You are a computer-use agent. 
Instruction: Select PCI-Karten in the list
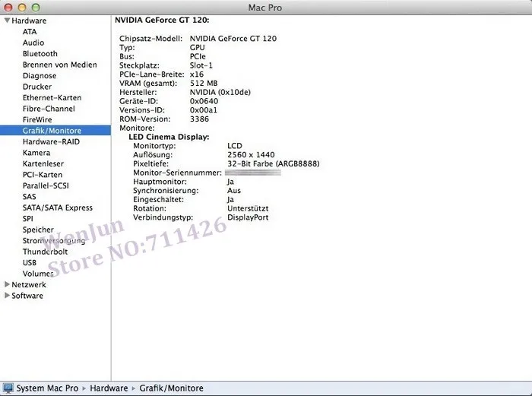[43, 175]
